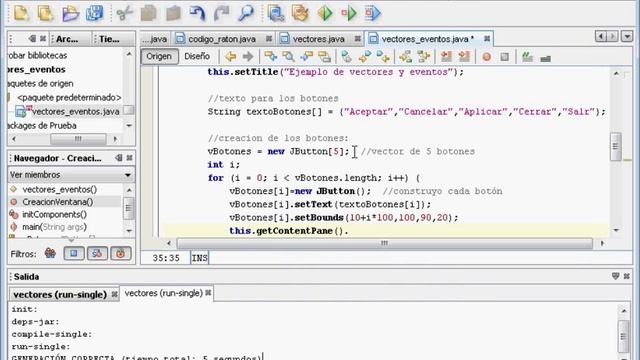Select the second vectores (run-single) output tab
This screenshot has width=640, height=360.
164,293
